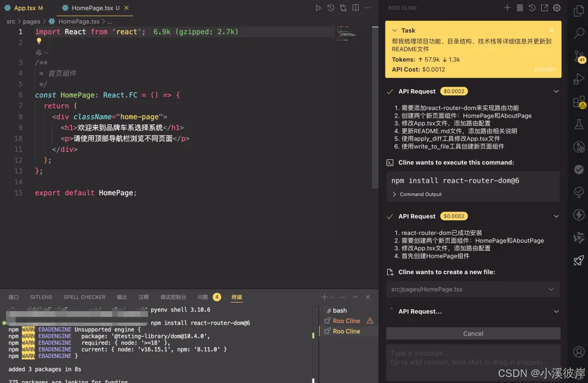Open Roo Cline in editor popout icon
The image size is (588, 383).
544,8
